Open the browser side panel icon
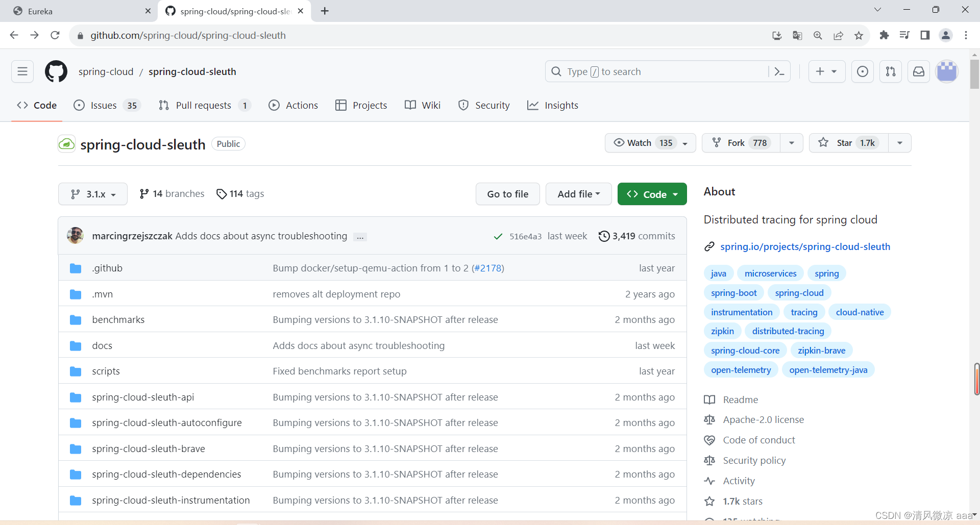Screen dimensions: 980x525 pos(925,35)
